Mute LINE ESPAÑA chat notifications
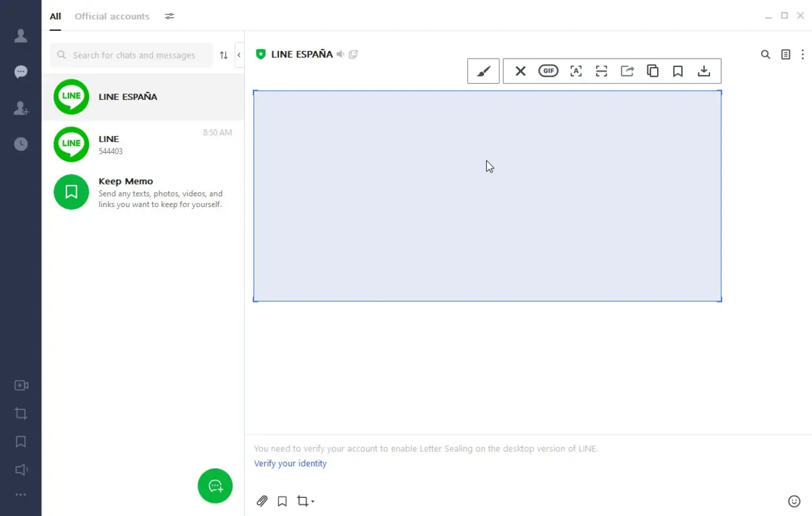This screenshot has height=516, width=812. [340, 54]
